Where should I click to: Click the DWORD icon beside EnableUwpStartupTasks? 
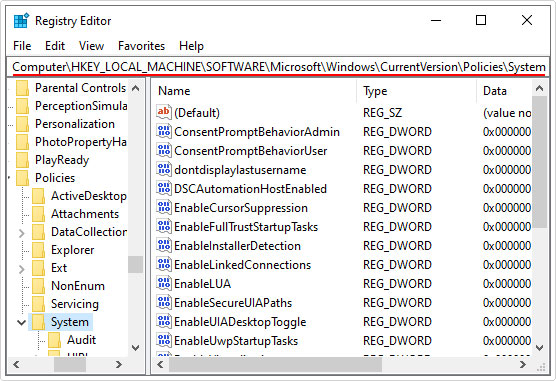point(163,341)
